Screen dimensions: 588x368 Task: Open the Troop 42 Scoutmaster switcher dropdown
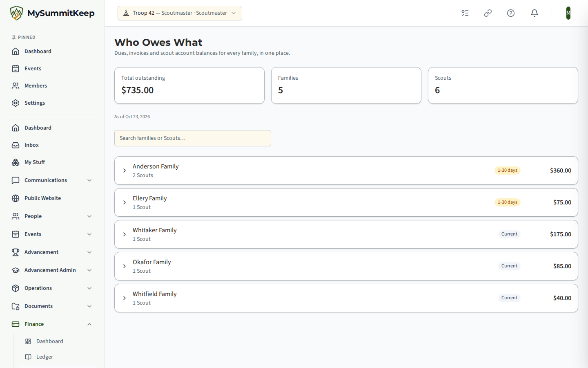tap(180, 13)
